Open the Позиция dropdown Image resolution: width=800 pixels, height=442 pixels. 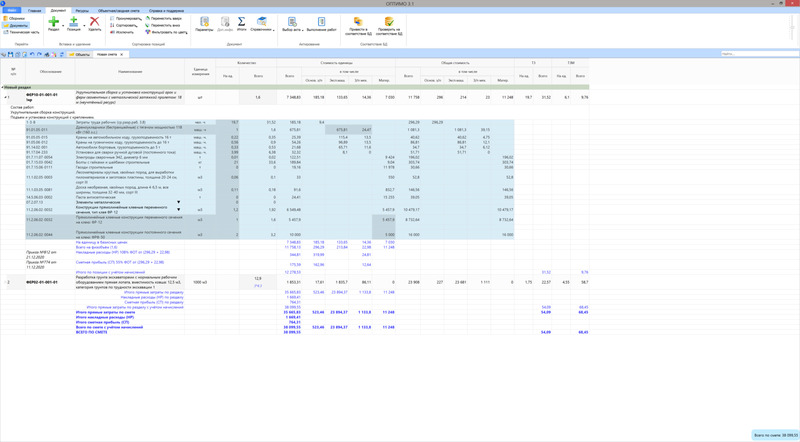[74, 29]
